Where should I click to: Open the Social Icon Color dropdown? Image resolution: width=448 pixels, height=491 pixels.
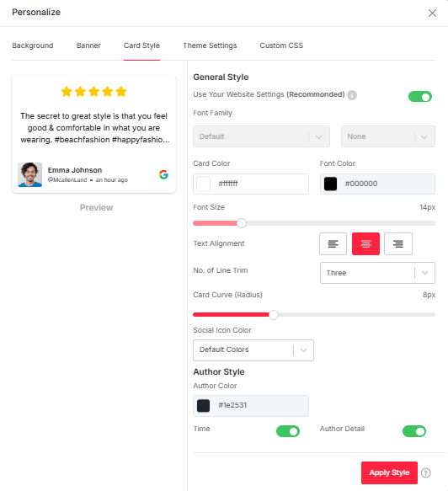253,350
